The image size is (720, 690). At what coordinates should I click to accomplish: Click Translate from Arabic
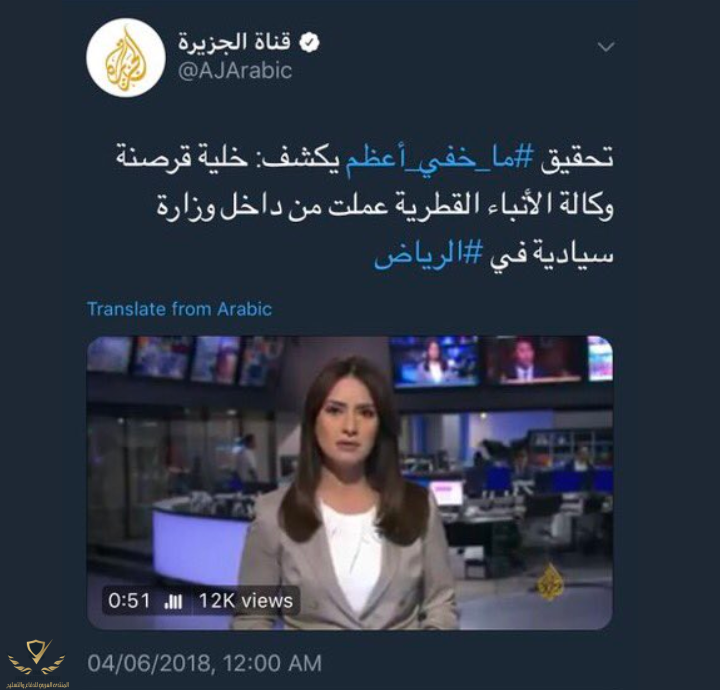[x=180, y=309]
